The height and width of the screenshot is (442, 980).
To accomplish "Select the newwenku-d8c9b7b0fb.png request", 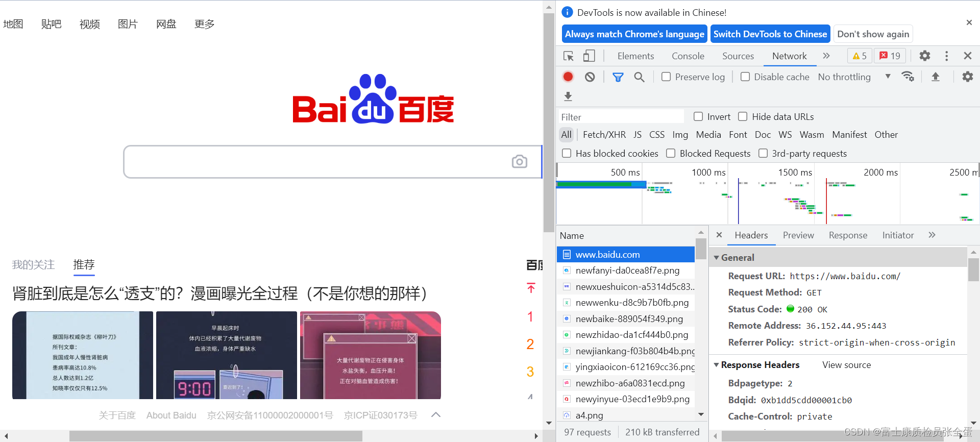I will (x=626, y=303).
